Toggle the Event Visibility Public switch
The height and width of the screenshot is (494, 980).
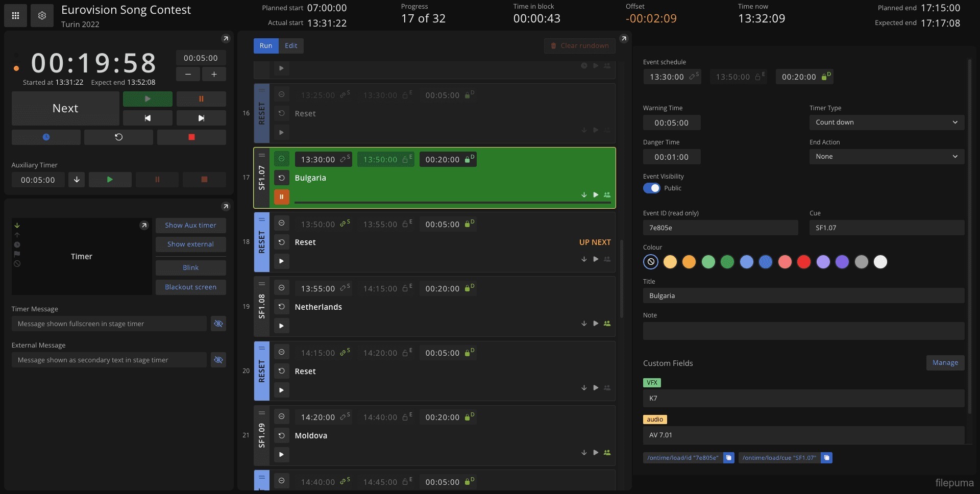pos(651,188)
